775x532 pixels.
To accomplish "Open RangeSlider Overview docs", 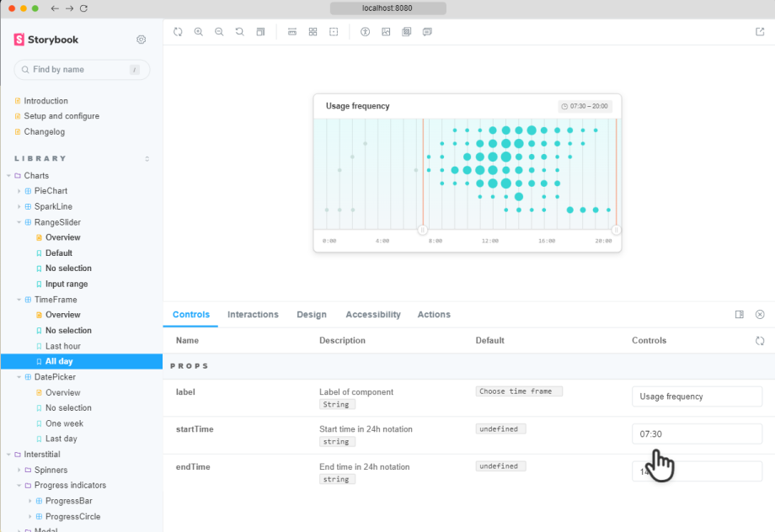I will click(63, 237).
